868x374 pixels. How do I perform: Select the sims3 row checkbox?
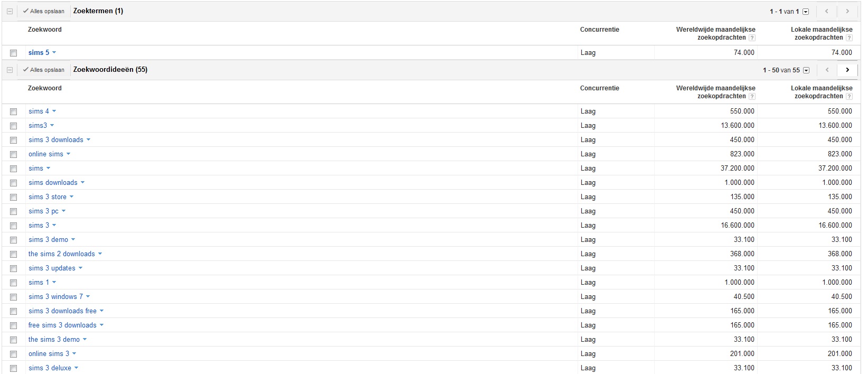[14, 126]
